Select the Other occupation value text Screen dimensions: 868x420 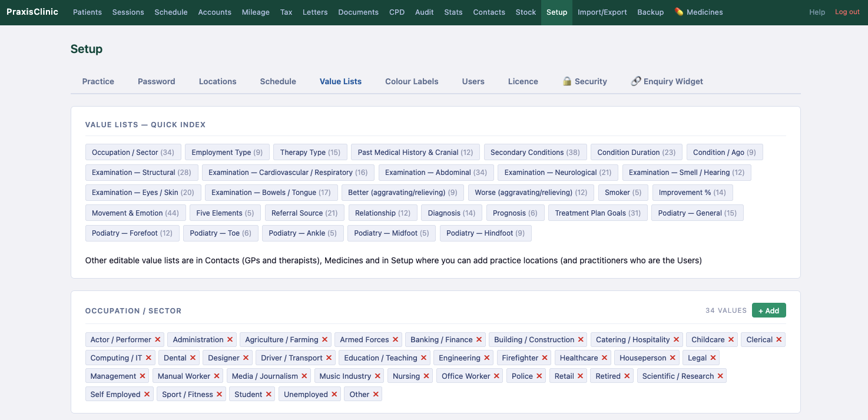click(x=359, y=395)
